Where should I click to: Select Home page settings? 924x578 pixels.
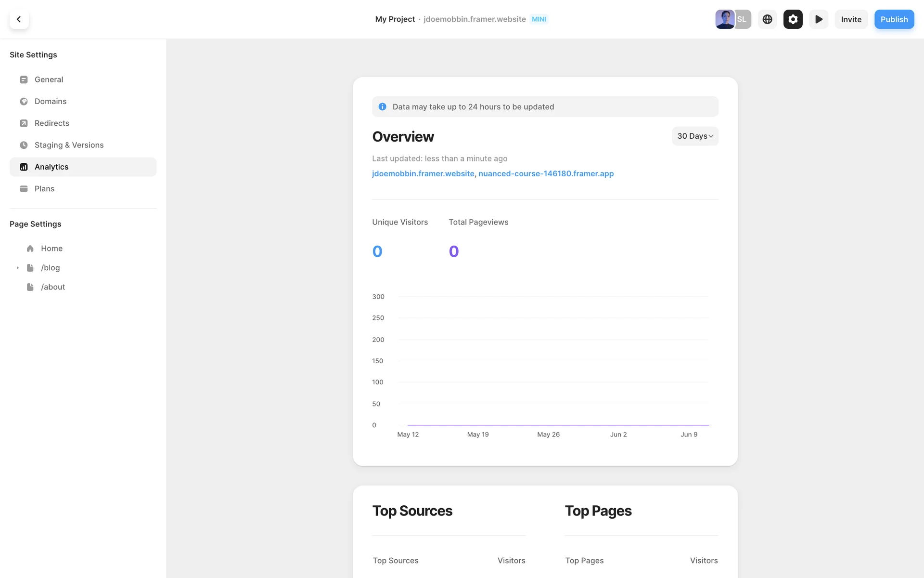tap(51, 249)
